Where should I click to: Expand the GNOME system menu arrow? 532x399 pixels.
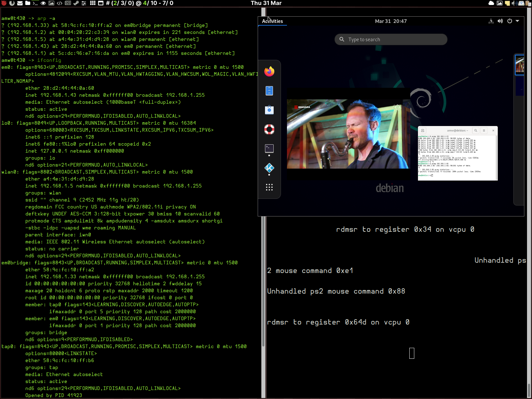coord(517,21)
